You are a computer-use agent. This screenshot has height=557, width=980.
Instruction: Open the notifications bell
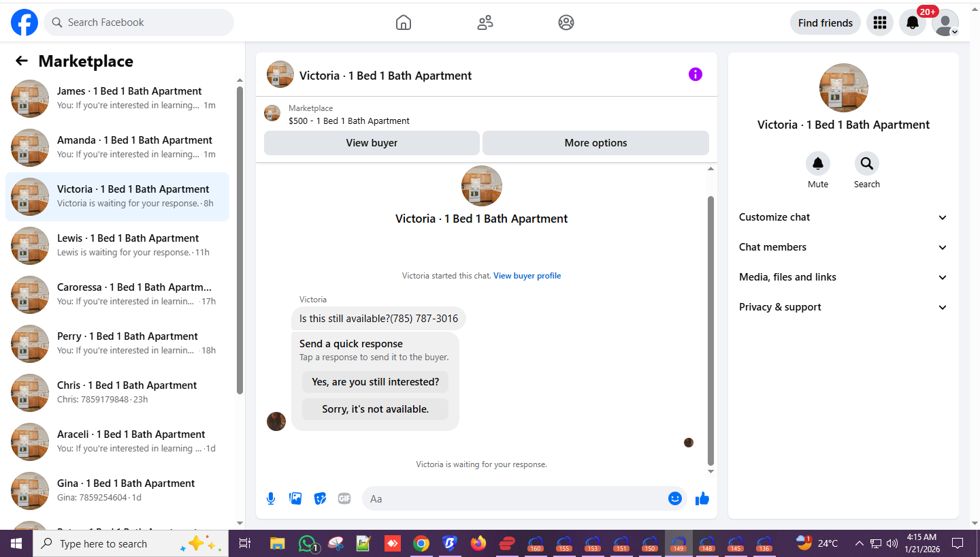[913, 22]
